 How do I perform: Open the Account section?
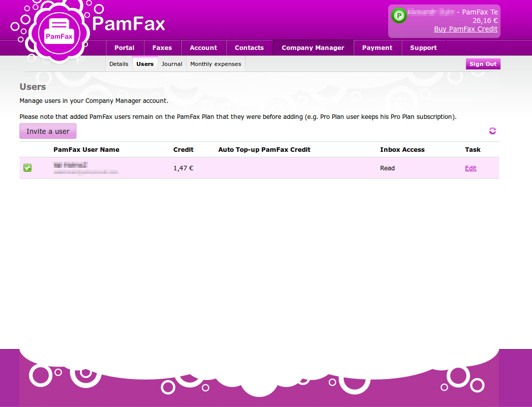203,47
